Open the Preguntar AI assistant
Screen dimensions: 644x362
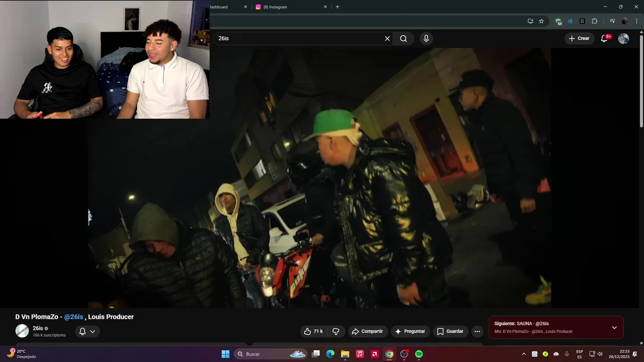(x=411, y=331)
